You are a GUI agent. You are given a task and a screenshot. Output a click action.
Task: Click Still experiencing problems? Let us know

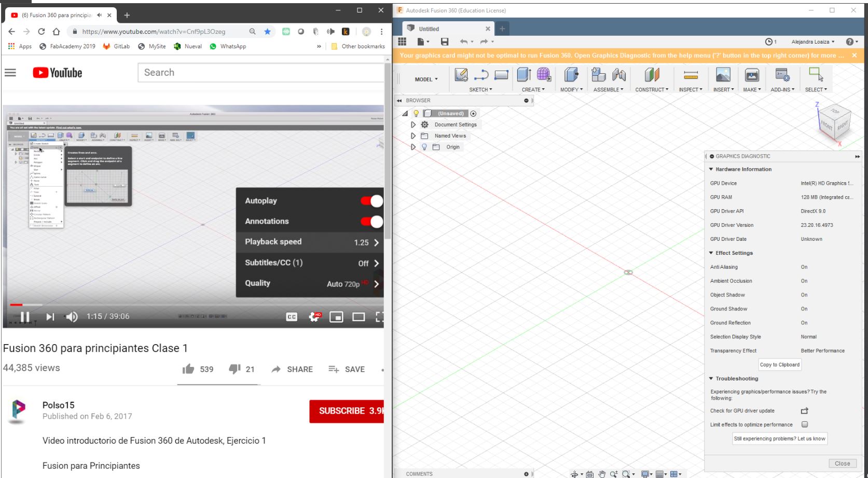(x=779, y=439)
